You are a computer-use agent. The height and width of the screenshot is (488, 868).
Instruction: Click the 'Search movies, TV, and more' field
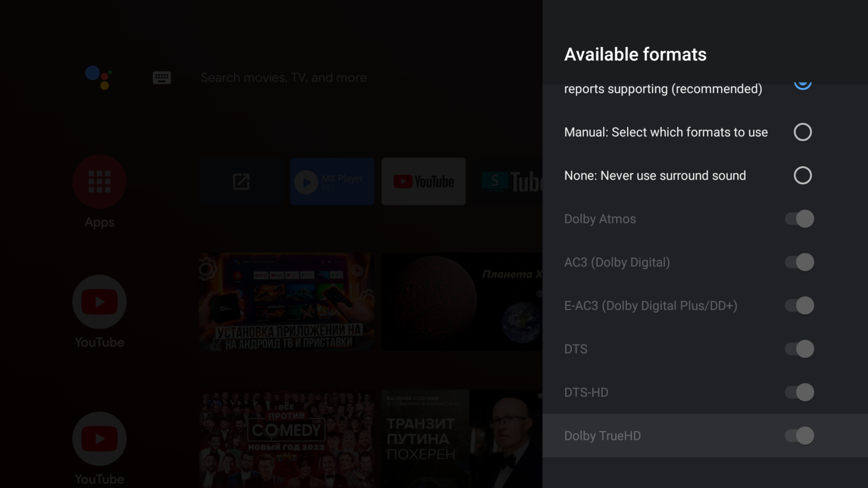coord(283,78)
